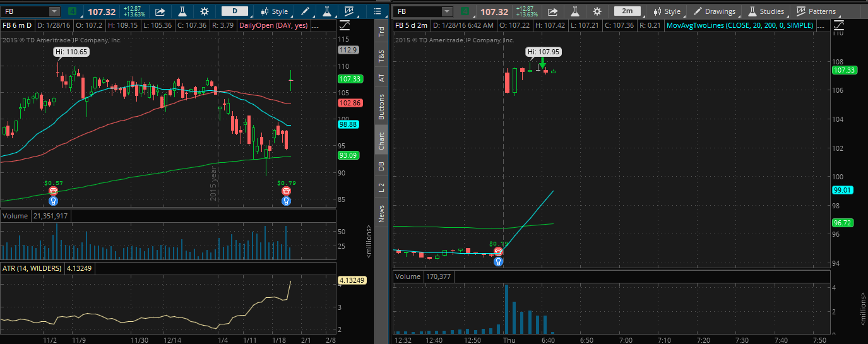868x344 pixels.
Task: Switch to the AT sidebar tab
Action: click(381, 78)
